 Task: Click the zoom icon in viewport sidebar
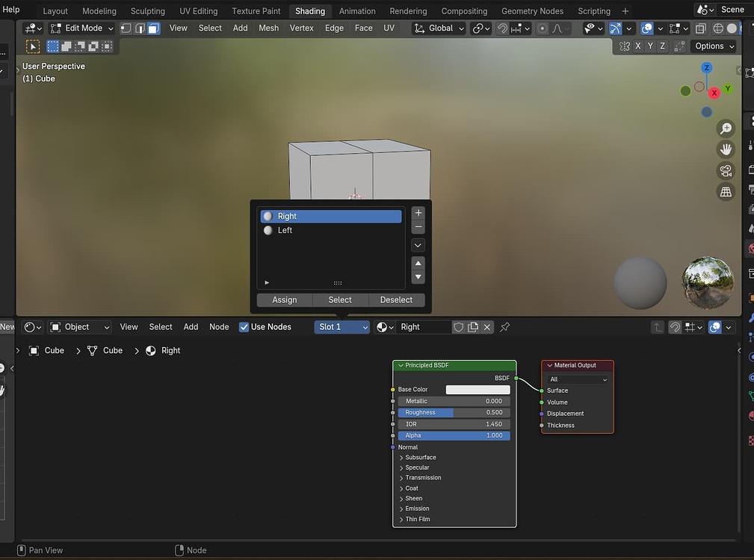[726, 128]
